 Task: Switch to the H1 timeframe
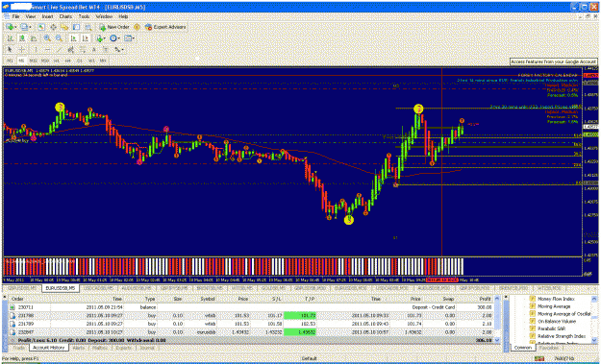pos(57,61)
